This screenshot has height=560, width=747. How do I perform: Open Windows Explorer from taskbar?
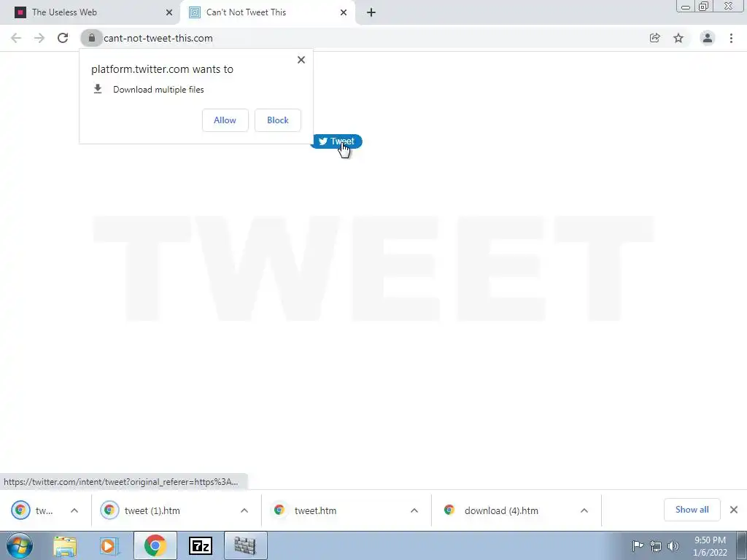pos(65,546)
